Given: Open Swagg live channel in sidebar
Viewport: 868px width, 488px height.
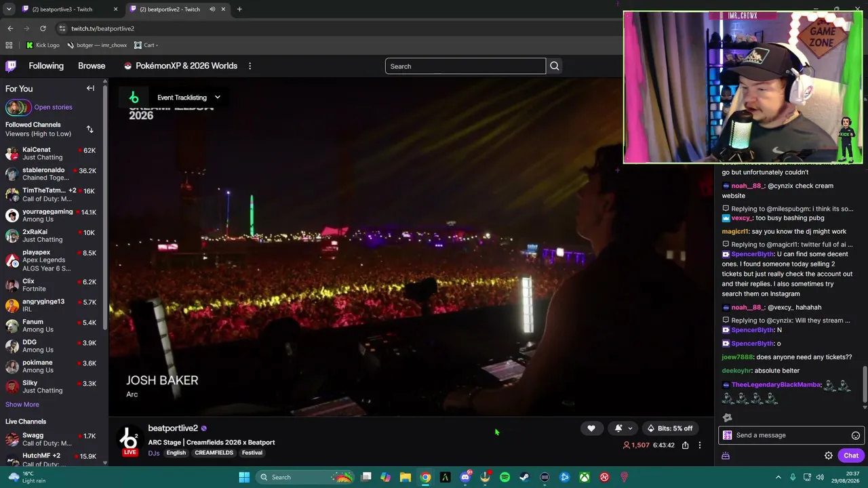Looking at the screenshot, I should (x=52, y=439).
